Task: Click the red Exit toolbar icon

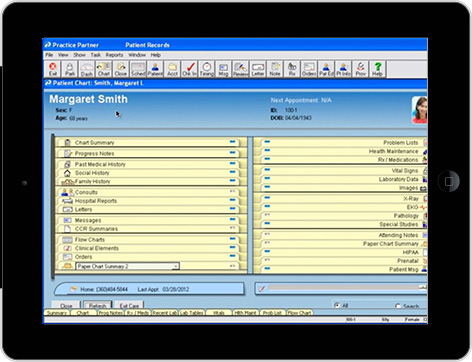Action: tap(53, 69)
